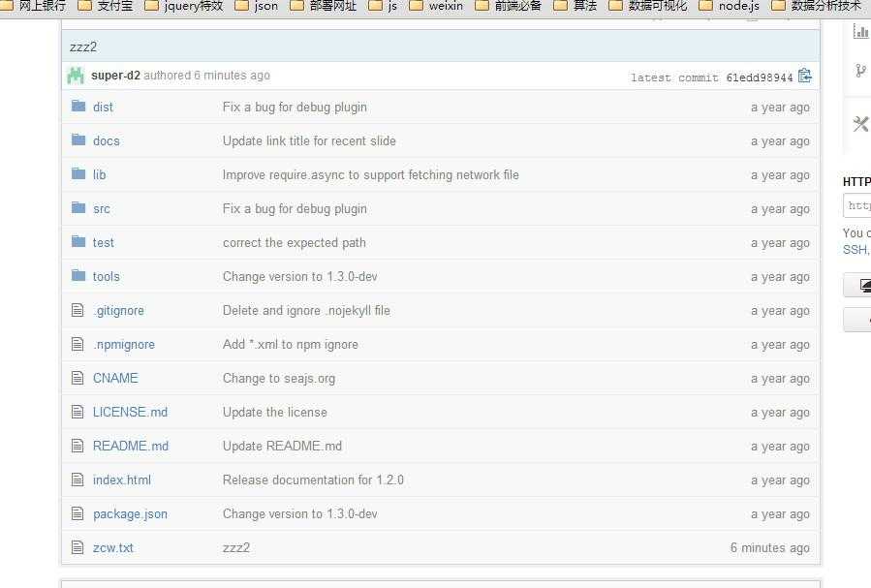
Task: Open the 前端必备 bookmarks folder
Action: coord(509,6)
